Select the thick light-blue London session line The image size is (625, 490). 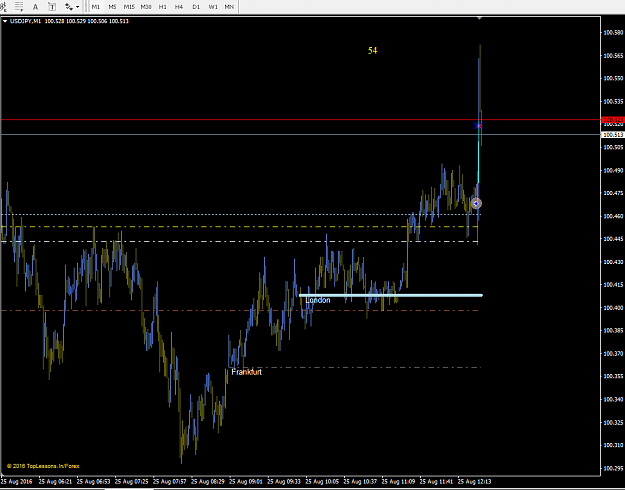391,295
